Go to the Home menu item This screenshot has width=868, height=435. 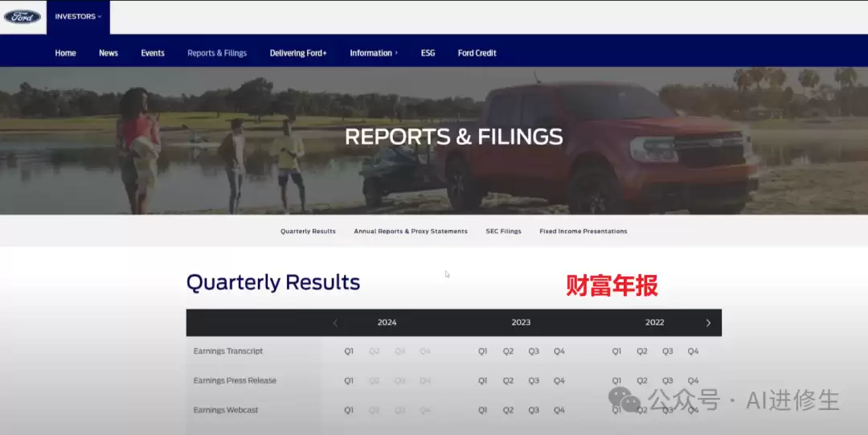click(x=65, y=53)
